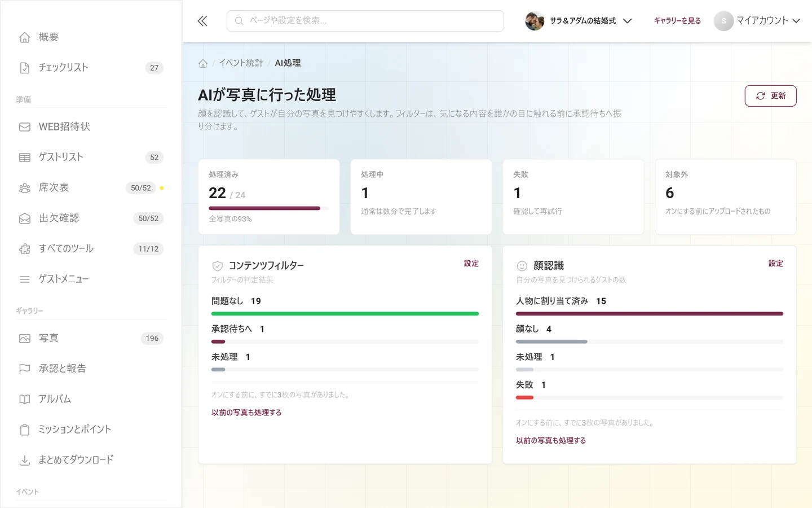The height and width of the screenshot is (508, 812).
Task: Click the ゲストメニュー hamburger icon
Action: click(x=25, y=279)
